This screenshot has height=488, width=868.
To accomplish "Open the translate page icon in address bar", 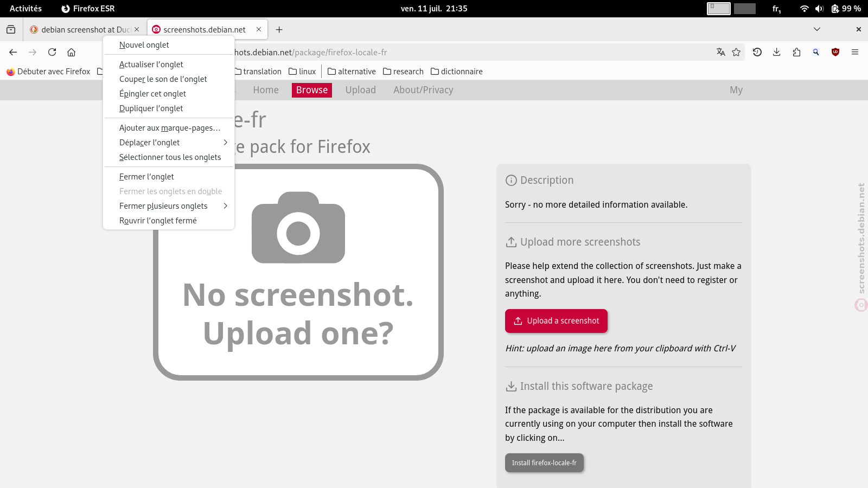I will (720, 52).
